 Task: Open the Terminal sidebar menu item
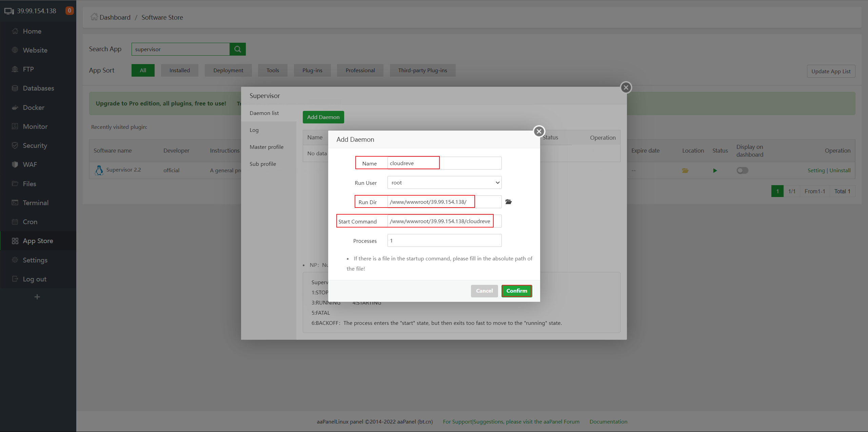coord(36,203)
